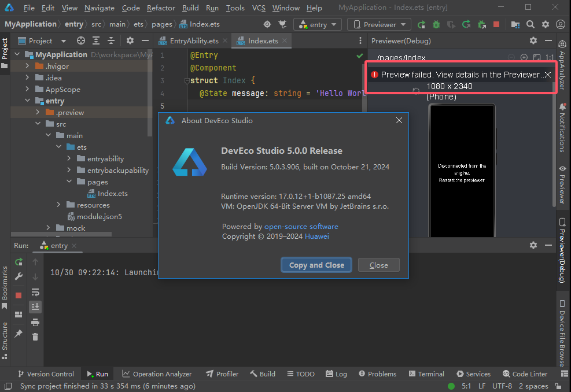
Task: Dismiss the Preview failed notification
Action: pyautogui.click(x=548, y=75)
